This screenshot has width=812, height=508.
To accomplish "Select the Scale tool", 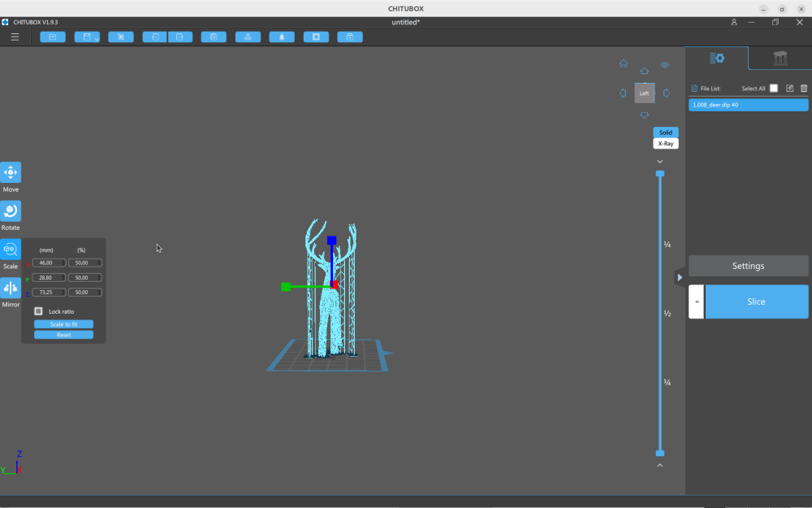I will (x=11, y=250).
